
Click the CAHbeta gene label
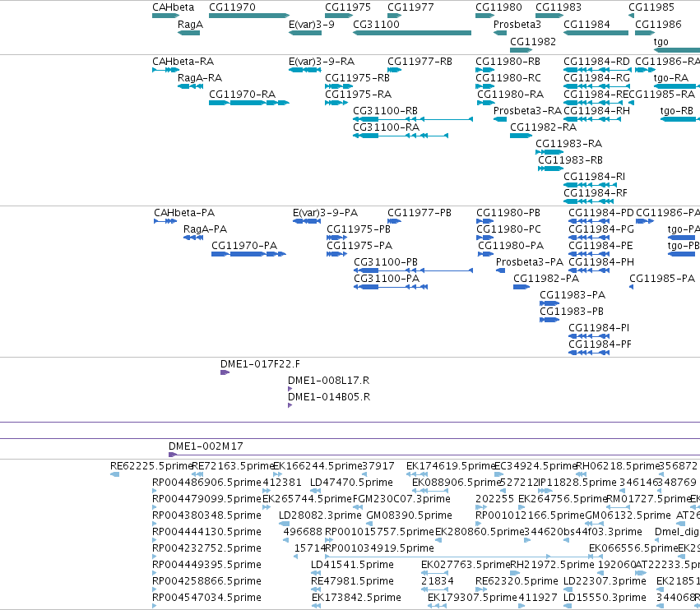pyautogui.click(x=174, y=7)
